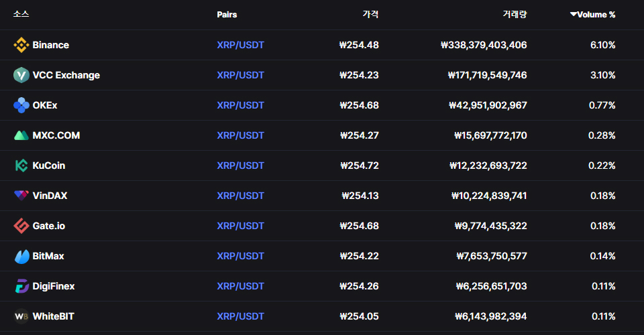Select volume ₩42,951,902,967
644x335 pixels.
(488, 105)
